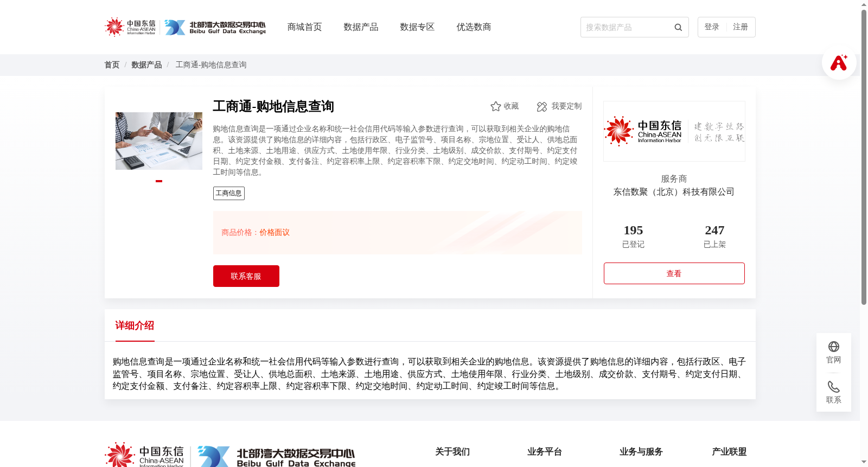Click the provider banner logo image
868x467 pixels.
pos(674,131)
